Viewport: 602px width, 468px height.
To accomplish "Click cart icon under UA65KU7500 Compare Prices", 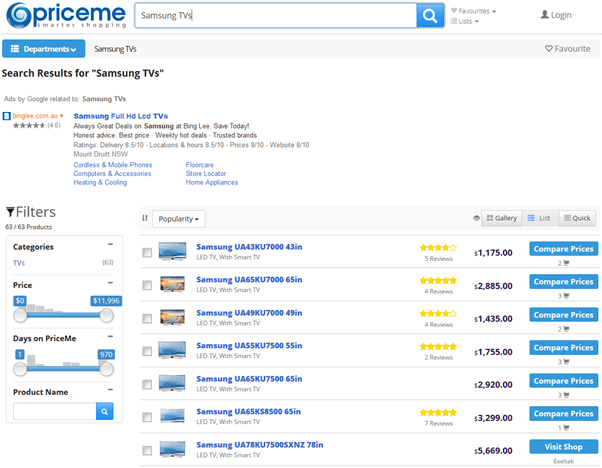I will (x=566, y=395).
